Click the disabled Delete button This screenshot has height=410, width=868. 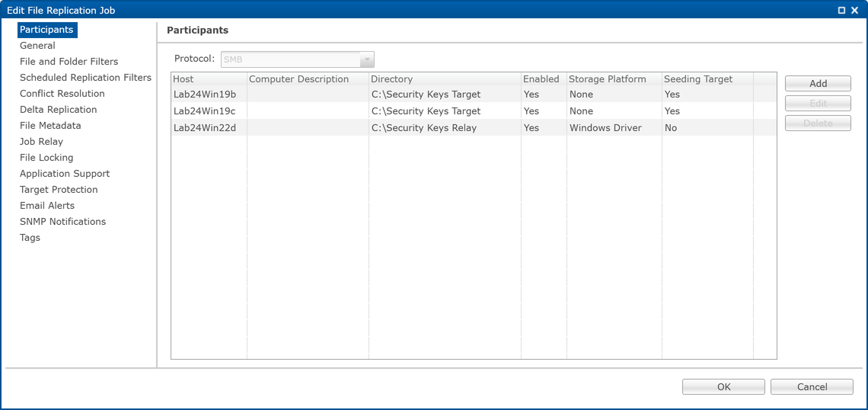pos(818,123)
